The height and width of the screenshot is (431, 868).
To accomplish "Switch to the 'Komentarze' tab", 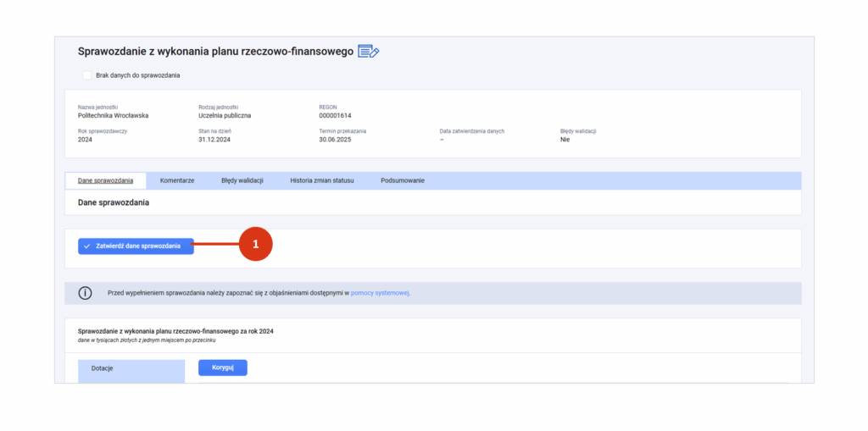I will tap(177, 180).
